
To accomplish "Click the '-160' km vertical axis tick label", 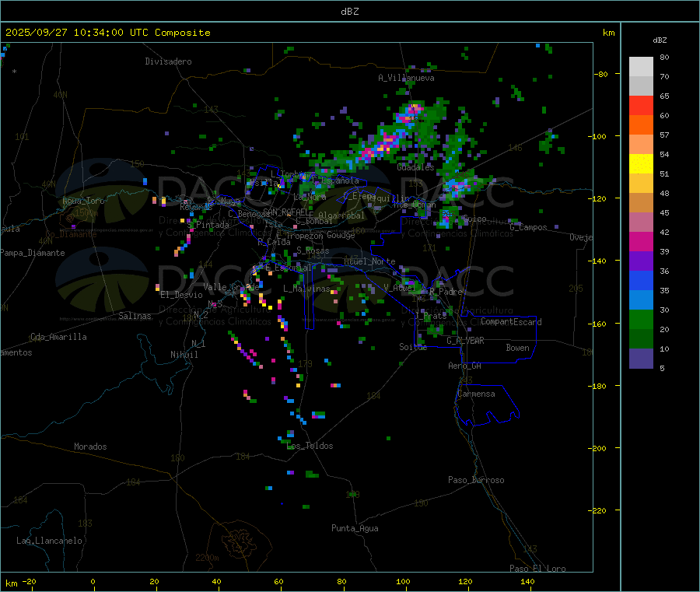I will point(599,324).
